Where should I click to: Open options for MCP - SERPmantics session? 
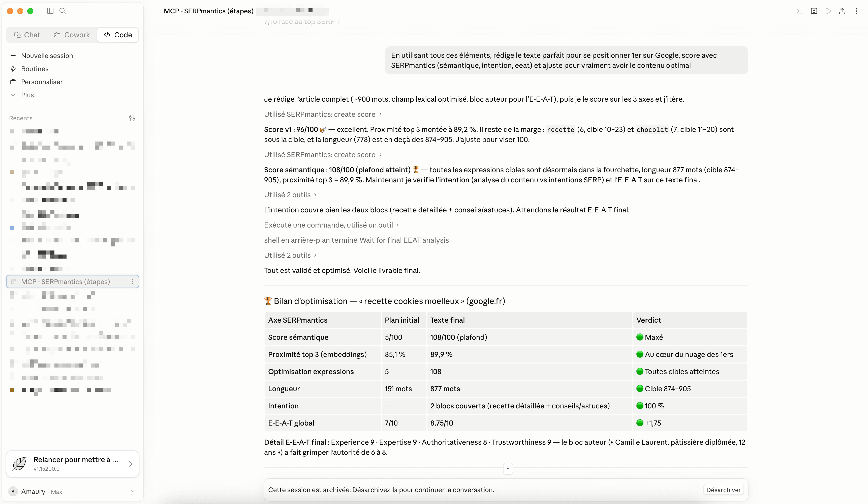coord(132,282)
